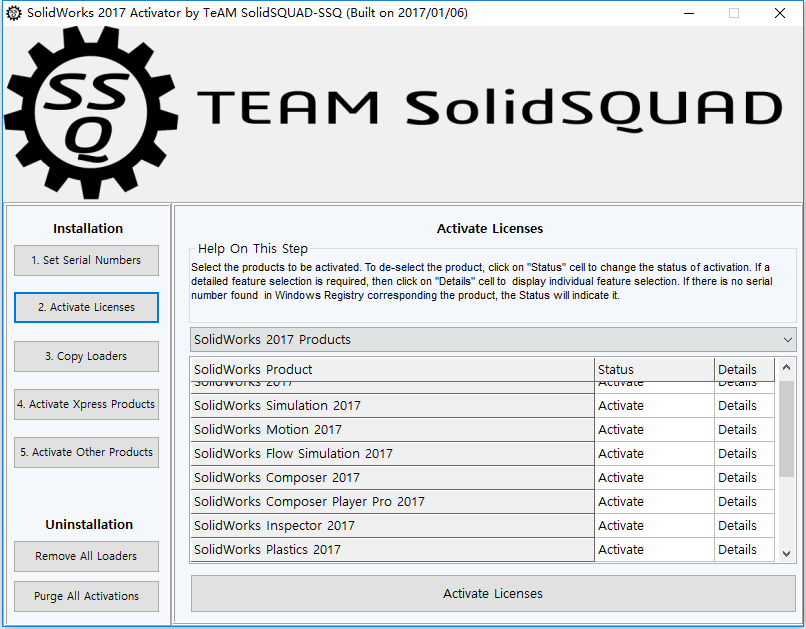Open Details for SolidWorks Flow Simulation 2017
The image size is (806, 629).
(x=744, y=454)
